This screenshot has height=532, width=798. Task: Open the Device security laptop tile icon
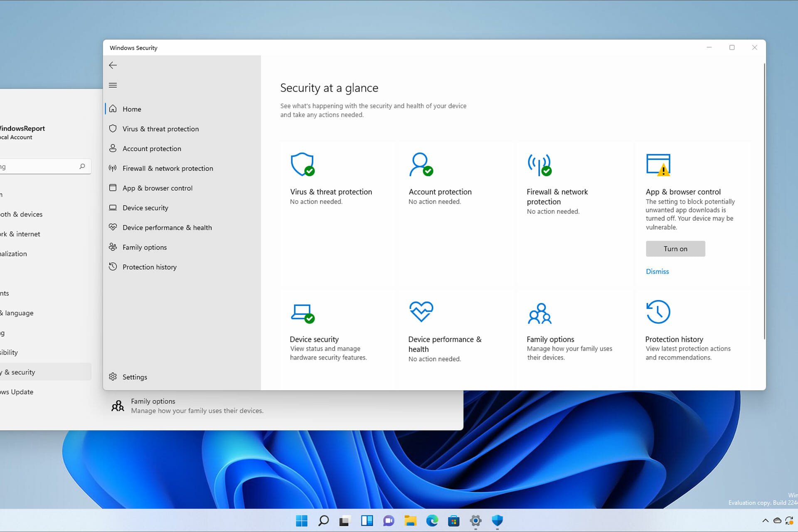tap(302, 313)
